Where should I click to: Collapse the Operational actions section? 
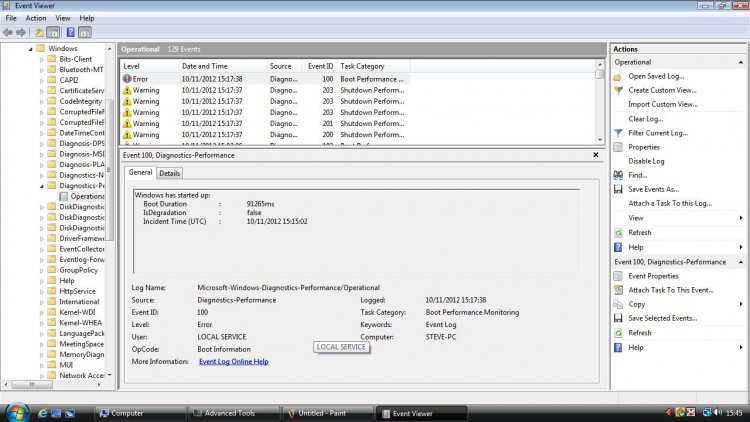click(740, 62)
